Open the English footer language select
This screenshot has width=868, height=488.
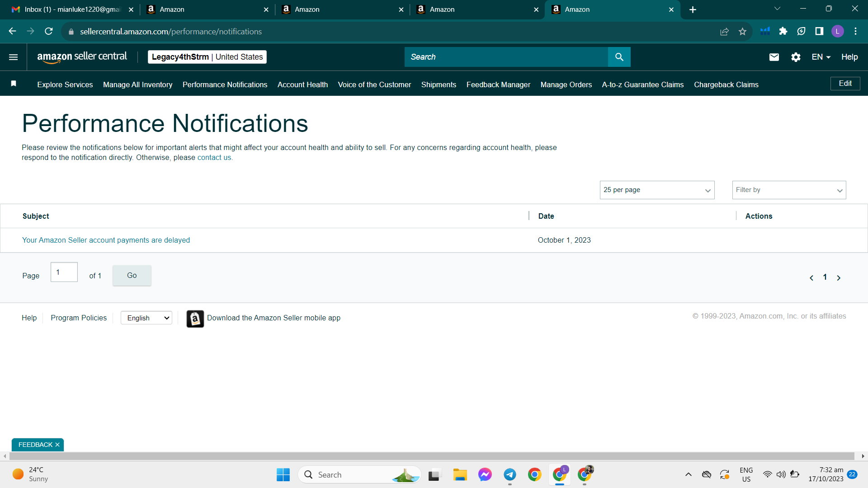click(x=146, y=318)
